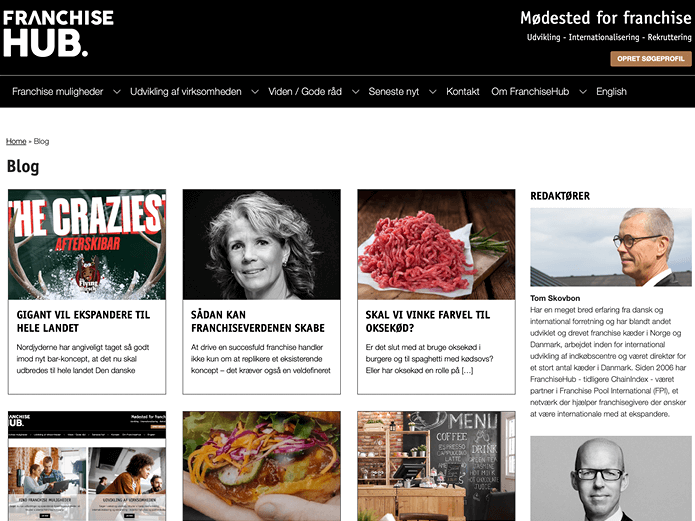Viewport: 695px width, 521px height.
Task: Open the Gigant vil ekspandere til hele landet headline
Action: pyautogui.click(x=83, y=321)
